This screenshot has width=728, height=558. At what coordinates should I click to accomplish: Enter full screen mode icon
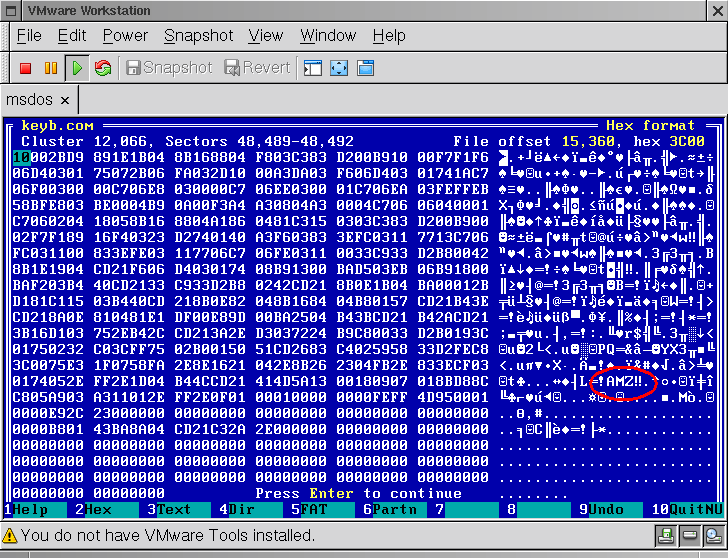(x=339, y=68)
